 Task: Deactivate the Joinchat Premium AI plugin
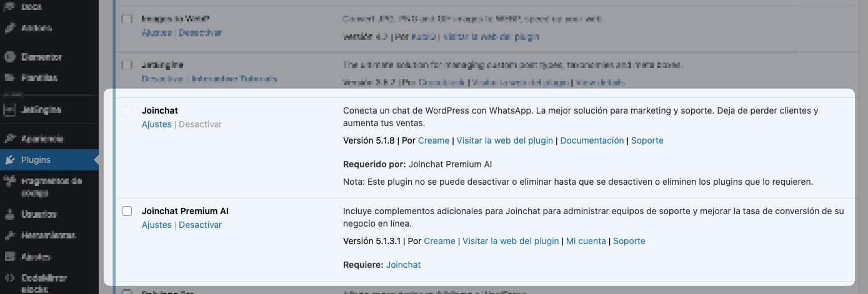tap(200, 225)
